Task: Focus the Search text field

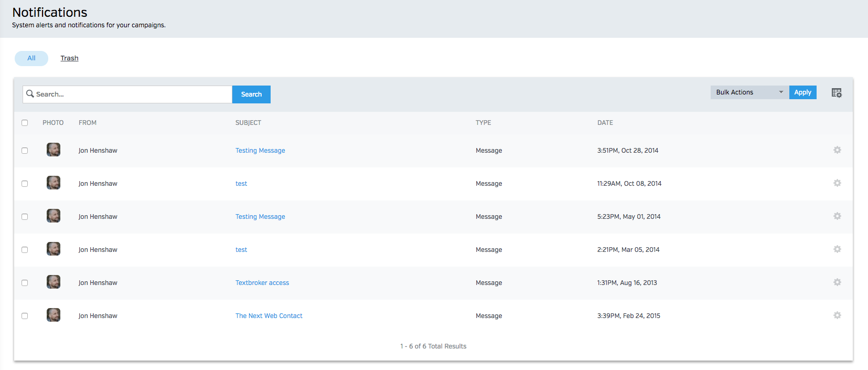Action: [x=132, y=94]
